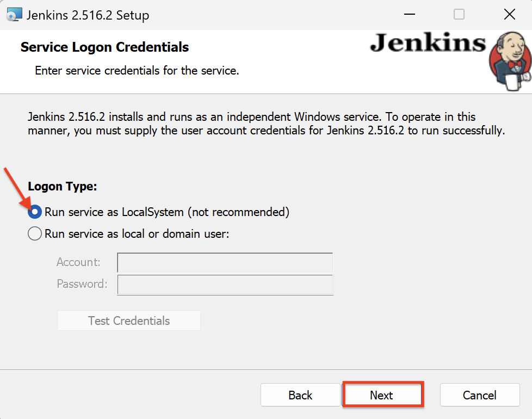The width and height of the screenshot is (532, 419).
Task: Click inside the Account text field
Action: point(225,263)
